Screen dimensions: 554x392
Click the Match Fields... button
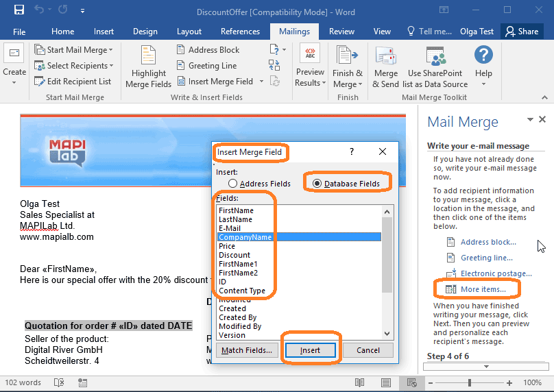pos(247,350)
